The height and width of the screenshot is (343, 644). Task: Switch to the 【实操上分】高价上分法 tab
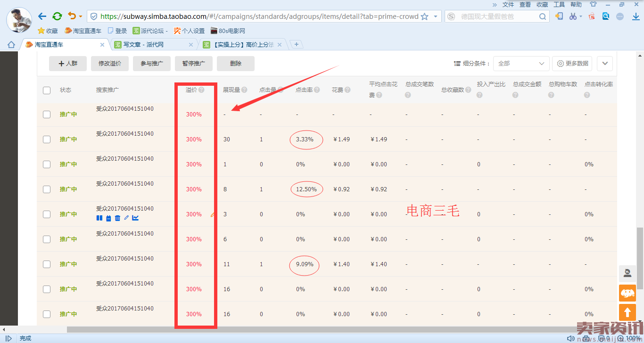[243, 45]
